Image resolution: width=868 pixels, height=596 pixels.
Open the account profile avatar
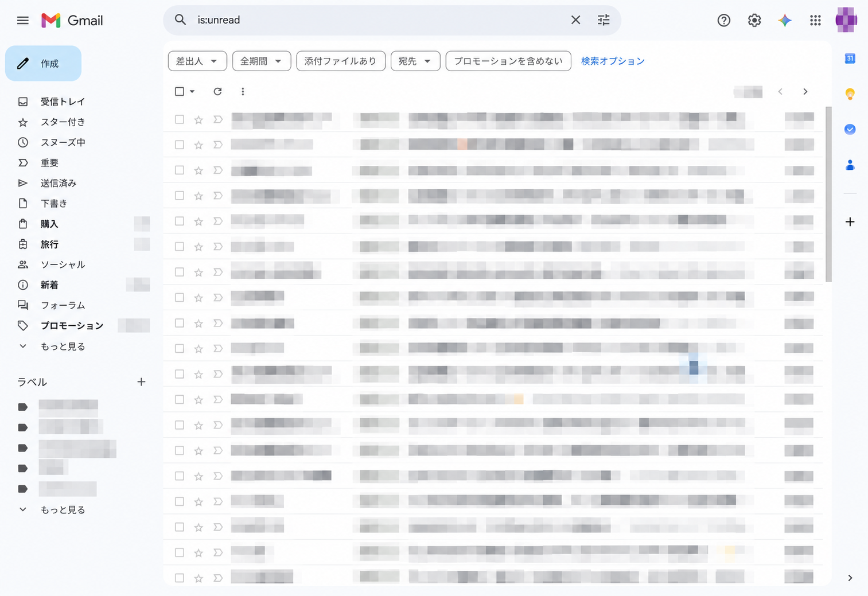click(846, 21)
